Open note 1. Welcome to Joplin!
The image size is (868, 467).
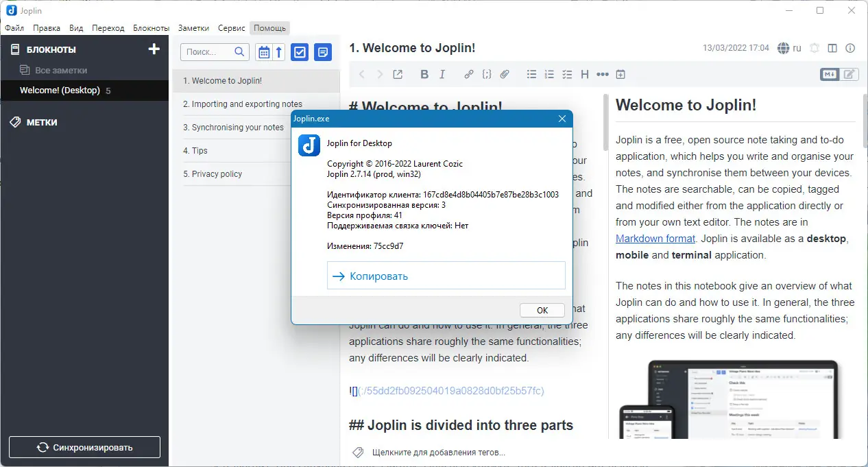pos(256,81)
